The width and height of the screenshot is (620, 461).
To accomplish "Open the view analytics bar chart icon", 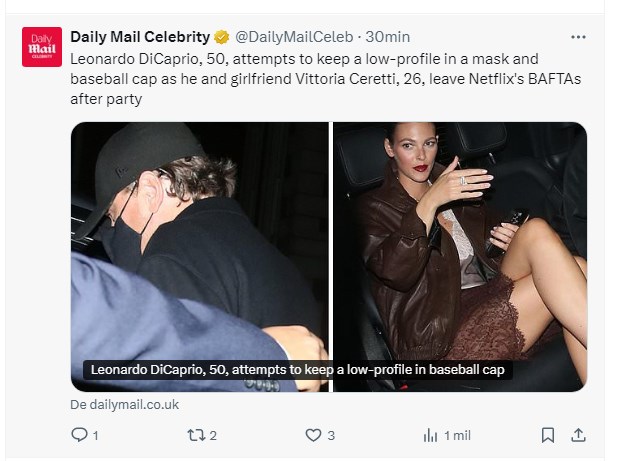I will click(x=431, y=435).
